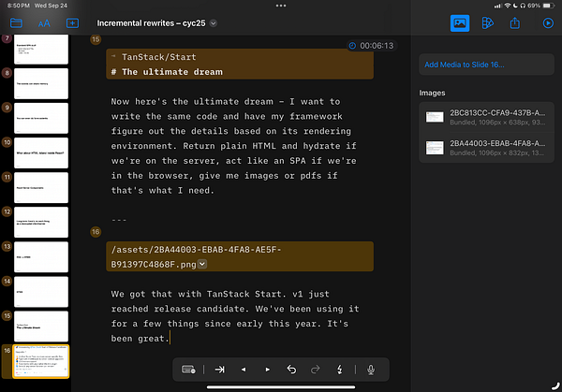Place cursor in 'Now here's the ultimate dream' paragraph
This screenshot has height=392, width=562.
click(x=233, y=146)
